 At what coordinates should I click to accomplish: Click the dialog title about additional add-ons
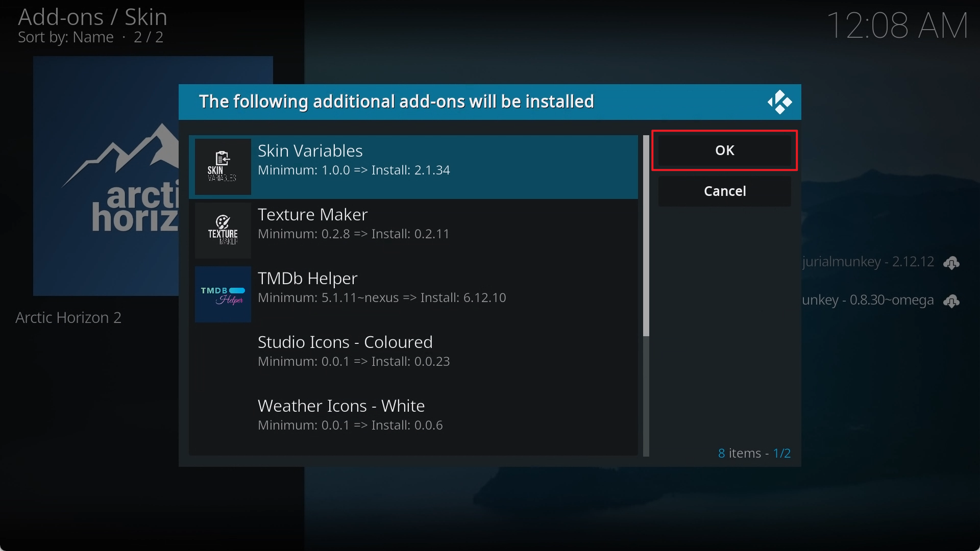[397, 102]
